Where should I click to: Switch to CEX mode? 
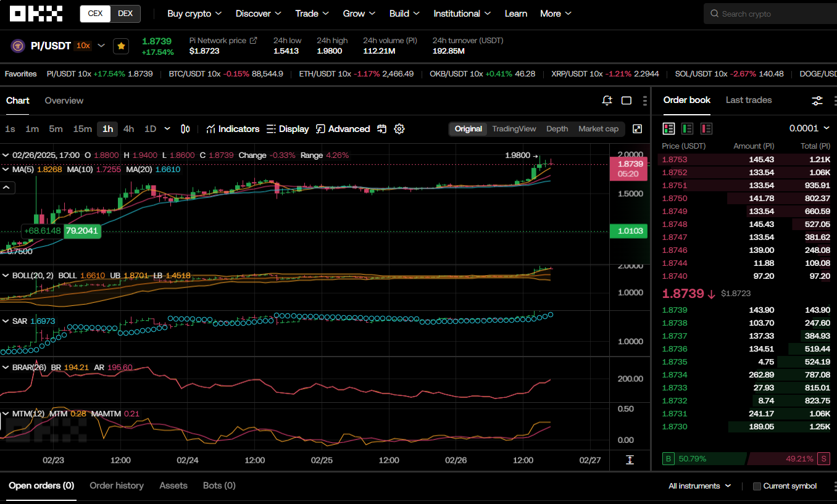coord(95,14)
